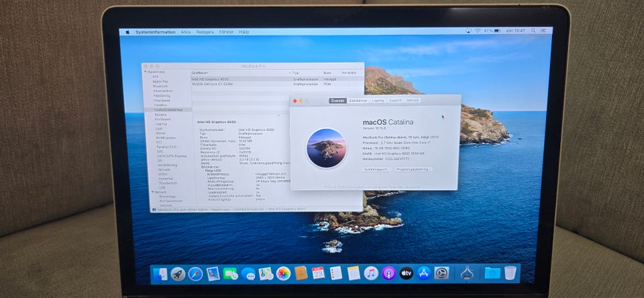644x298 pixels.
Task: Select Grafik/bildskärmar in the sidebar
Action: [x=168, y=110]
